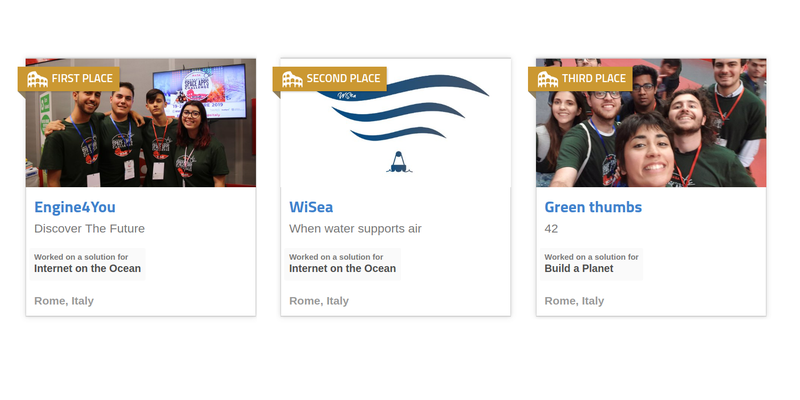The height and width of the screenshot is (400, 800).
Task: Select the FIRST PLACE ribbon label
Action: (x=82, y=79)
